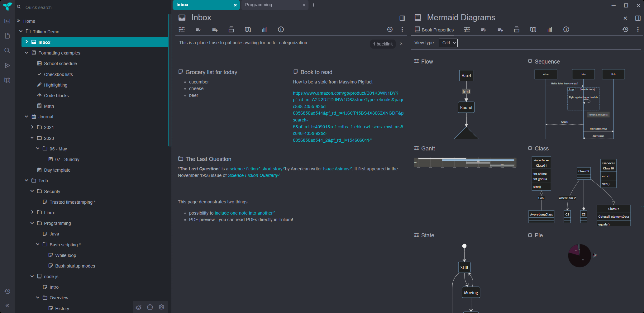644x313 pixels.
Task: Open Inbox note map icon
Action: [248, 30]
